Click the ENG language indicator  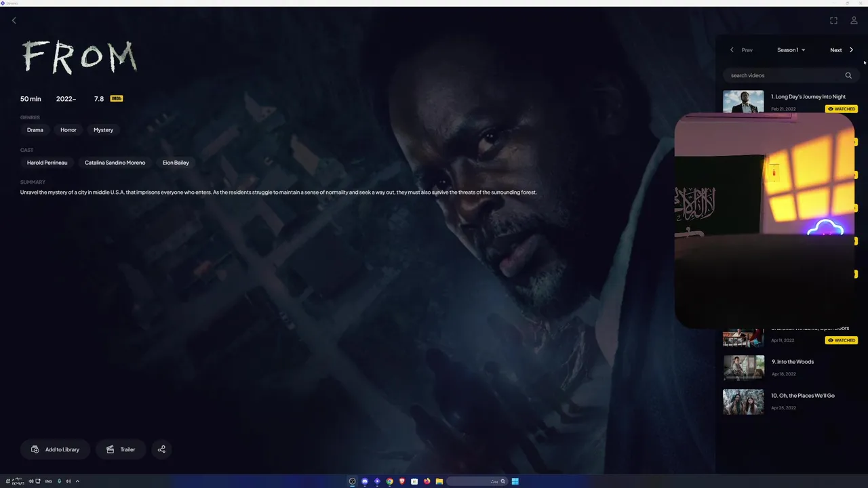(x=47, y=481)
